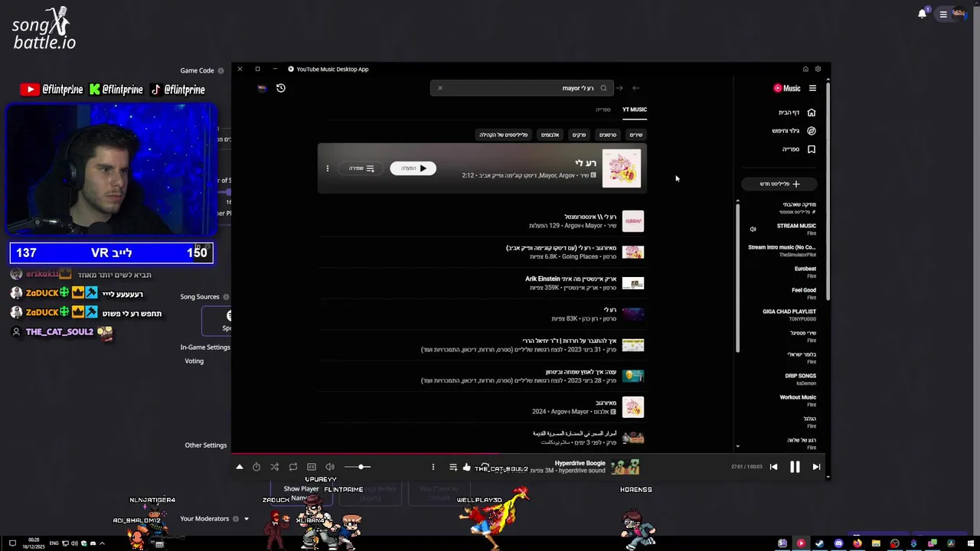Filter by פלייליסטים של הקהילה chip
Screen dimensions: 980x551
click(x=504, y=135)
